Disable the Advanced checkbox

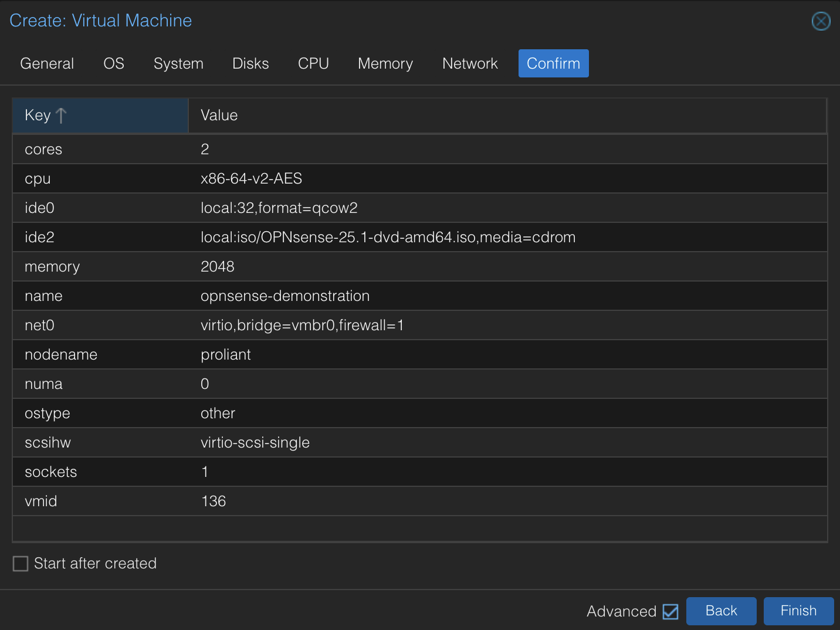(x=670, y=611)
